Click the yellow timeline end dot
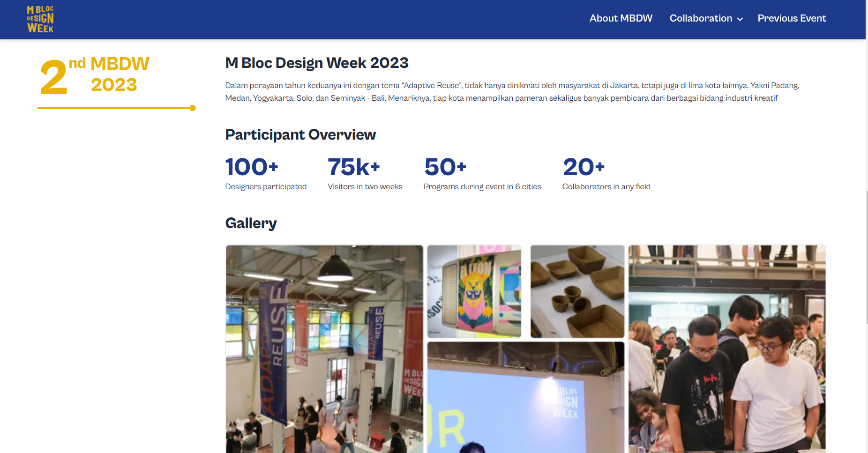Screen dimensions: 868x453 193,108
